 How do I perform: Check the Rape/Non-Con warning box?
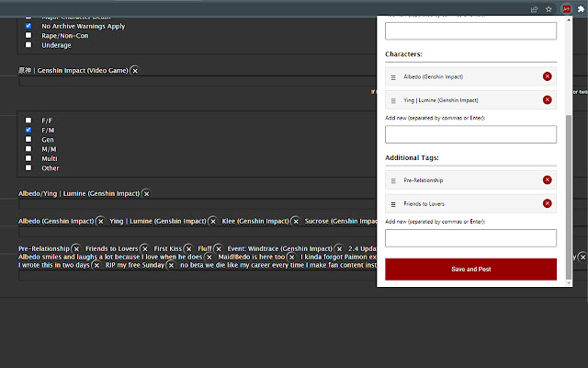click(28, 35)
